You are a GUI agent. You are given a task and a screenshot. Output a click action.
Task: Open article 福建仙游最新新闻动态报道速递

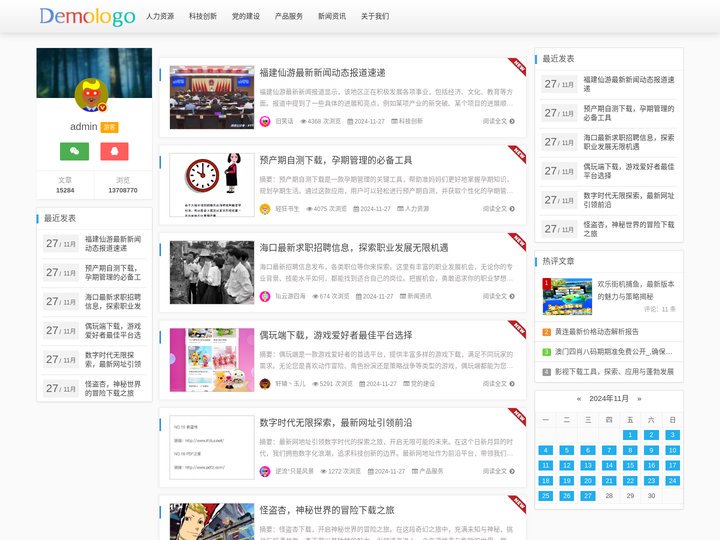[322, 73]
